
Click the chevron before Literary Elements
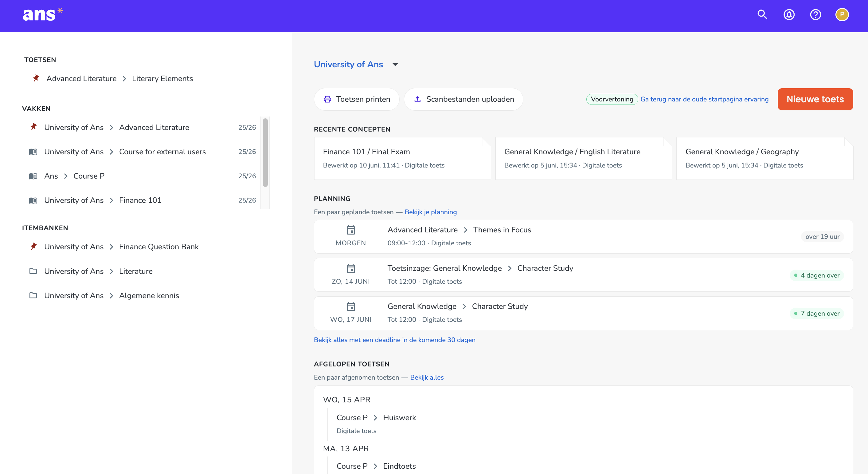click(124, 79)
